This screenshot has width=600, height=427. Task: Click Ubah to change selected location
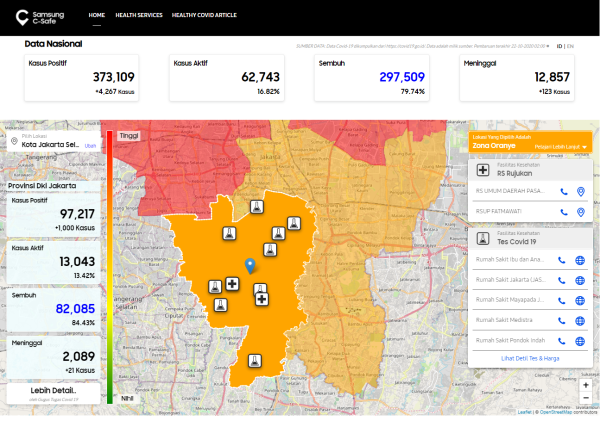point(90,146)
